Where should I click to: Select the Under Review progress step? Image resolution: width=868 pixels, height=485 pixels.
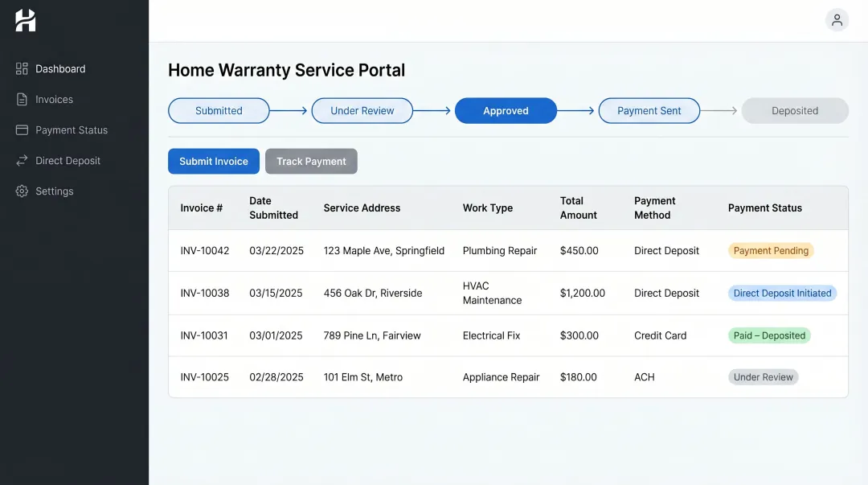362,111
